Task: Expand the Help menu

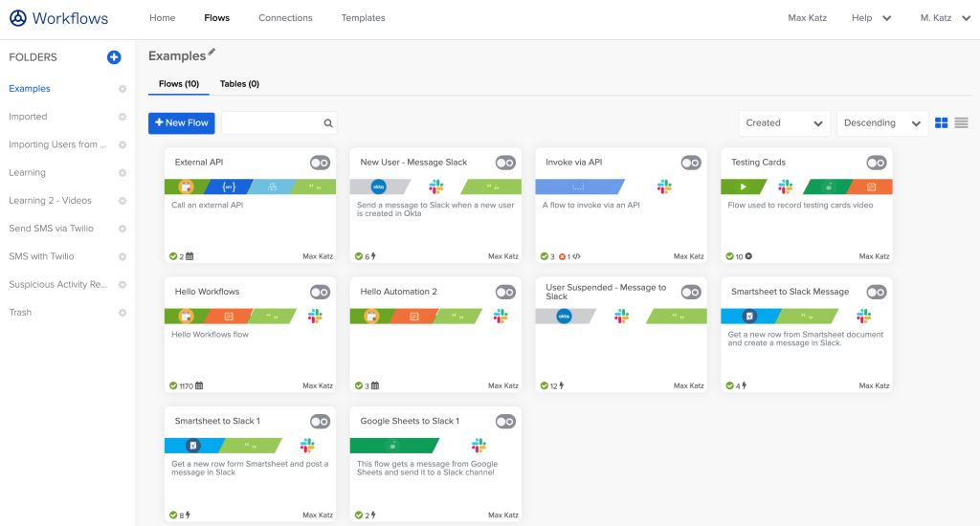Action: 871,18
